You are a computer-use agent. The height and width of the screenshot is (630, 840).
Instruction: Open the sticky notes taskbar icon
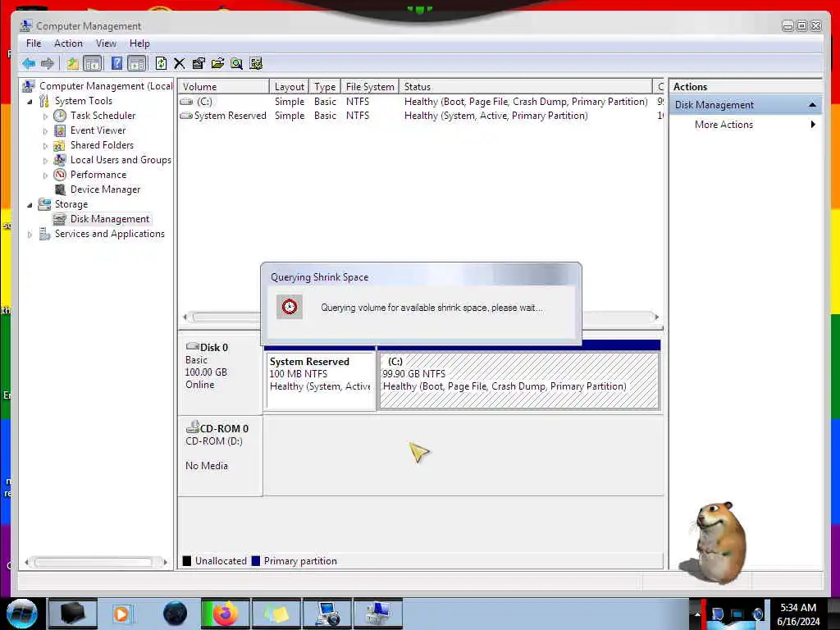tap(276, 614)
